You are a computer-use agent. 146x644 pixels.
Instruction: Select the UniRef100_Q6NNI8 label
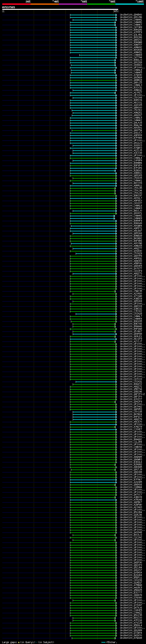131,80
